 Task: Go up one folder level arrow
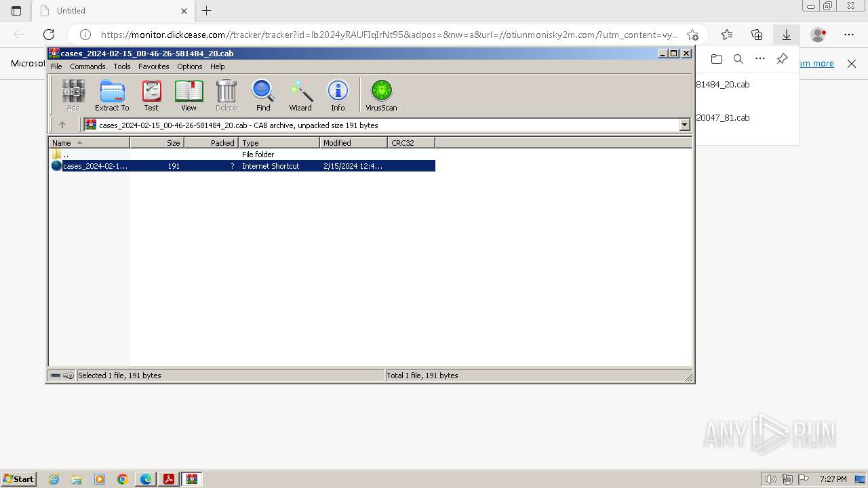pos(62,125)
